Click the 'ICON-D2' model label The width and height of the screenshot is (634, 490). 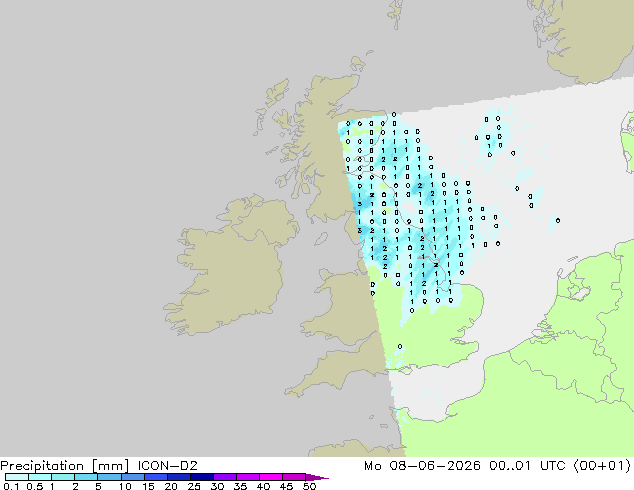(x=167, y=466)
